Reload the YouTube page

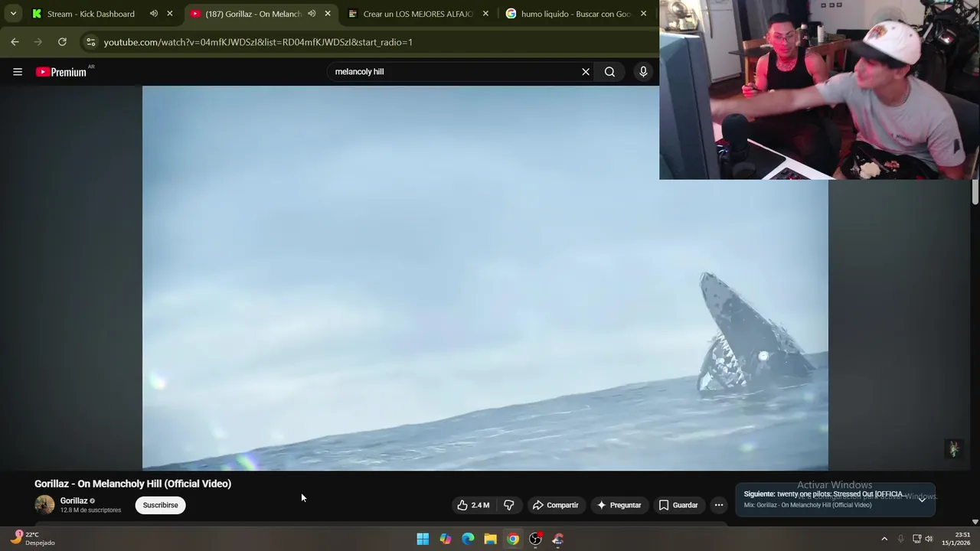[62, 42]
